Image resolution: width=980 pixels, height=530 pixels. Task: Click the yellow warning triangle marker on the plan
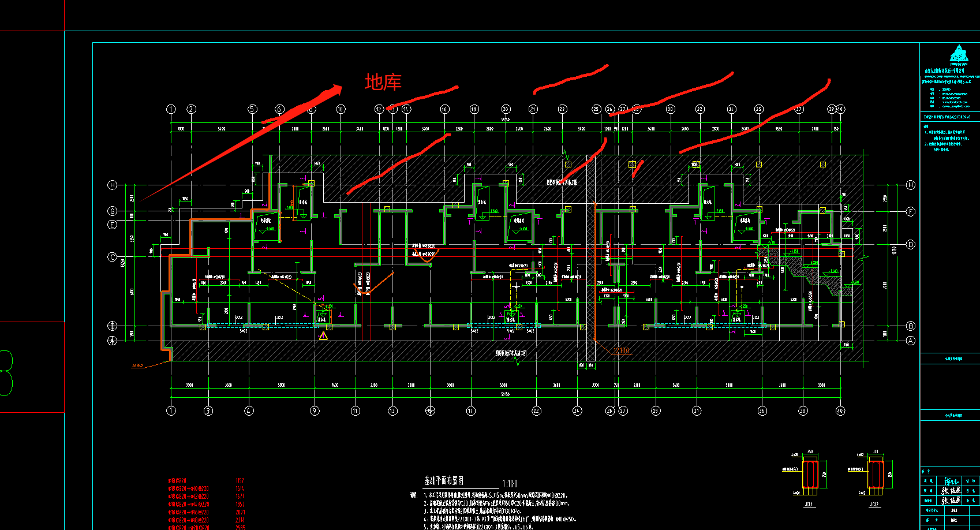(x=323, y=335)
